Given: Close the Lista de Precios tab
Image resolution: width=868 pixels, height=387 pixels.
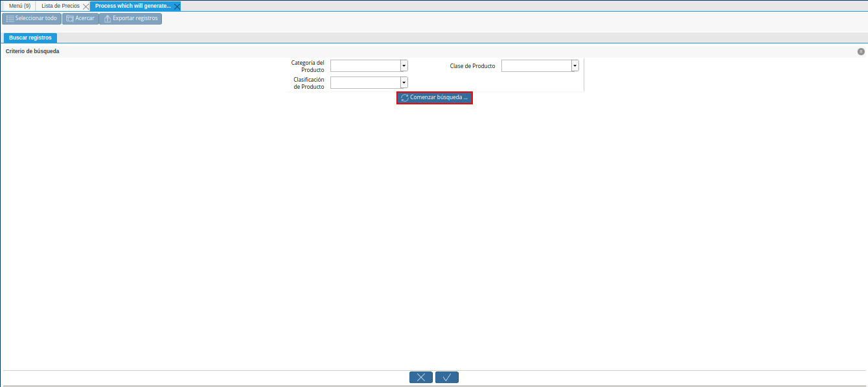Looking at the screenshot, I should pyautogui.click(x=86, y=6).
